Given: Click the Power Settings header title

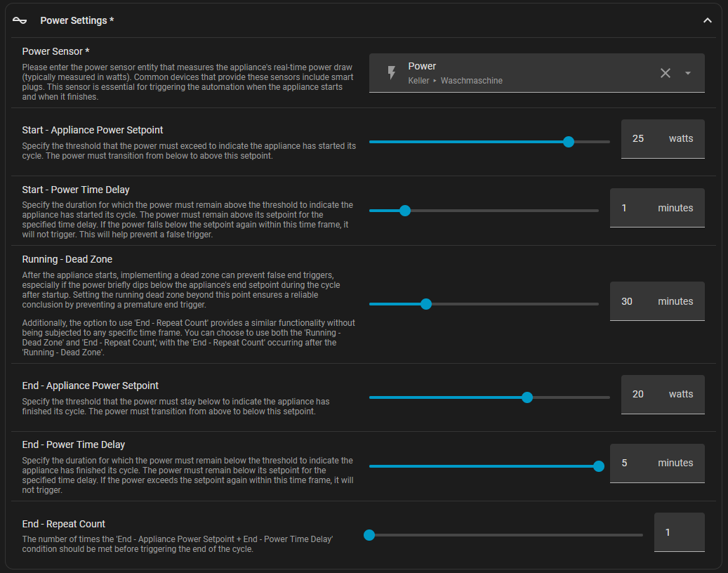Looking at the screenshot, I should click(77, 21).
